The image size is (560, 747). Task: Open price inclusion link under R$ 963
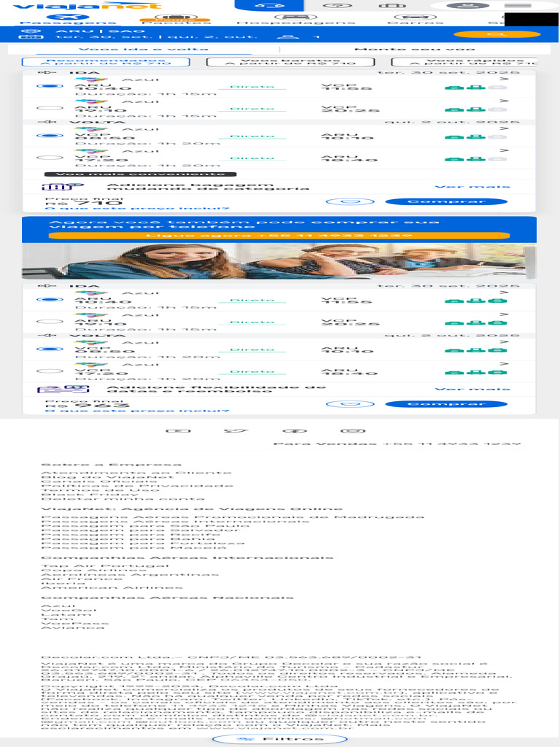click(x=137, y=411)
